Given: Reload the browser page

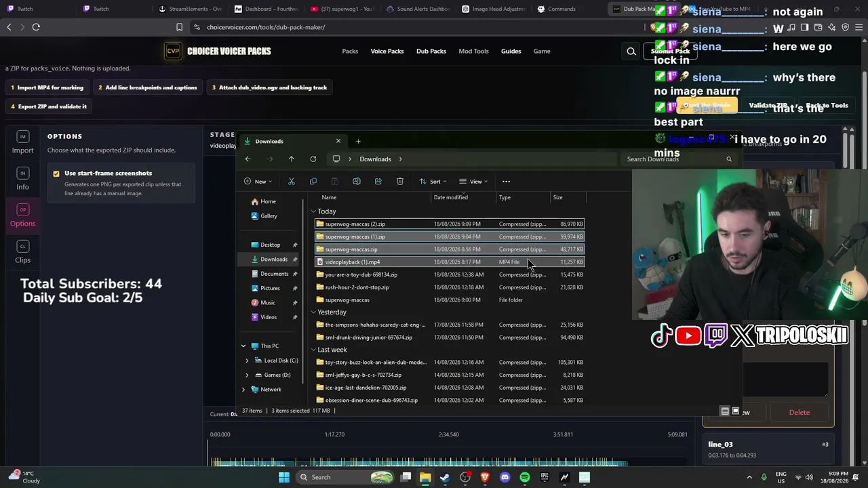Looking at the screenshot, I should click(36, 27).
